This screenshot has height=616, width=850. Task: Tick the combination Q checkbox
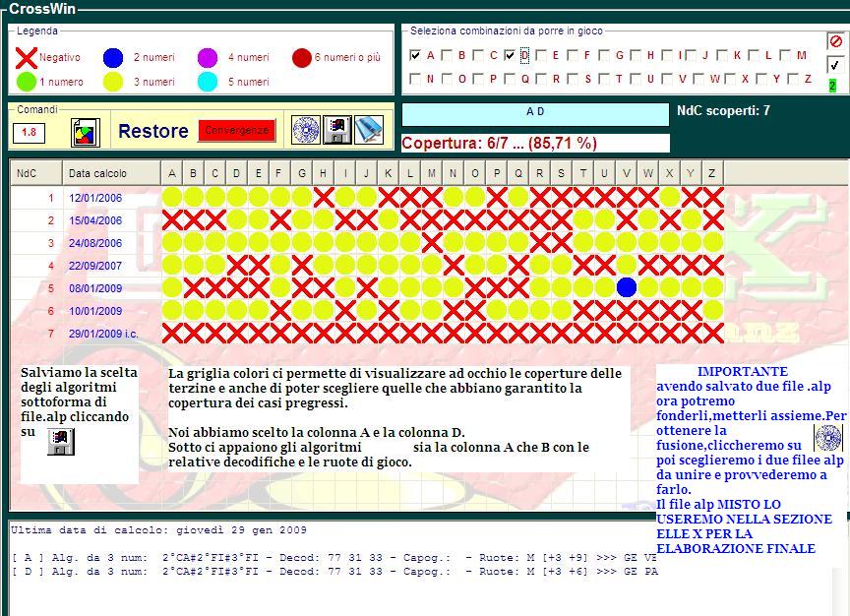(510, 79)
